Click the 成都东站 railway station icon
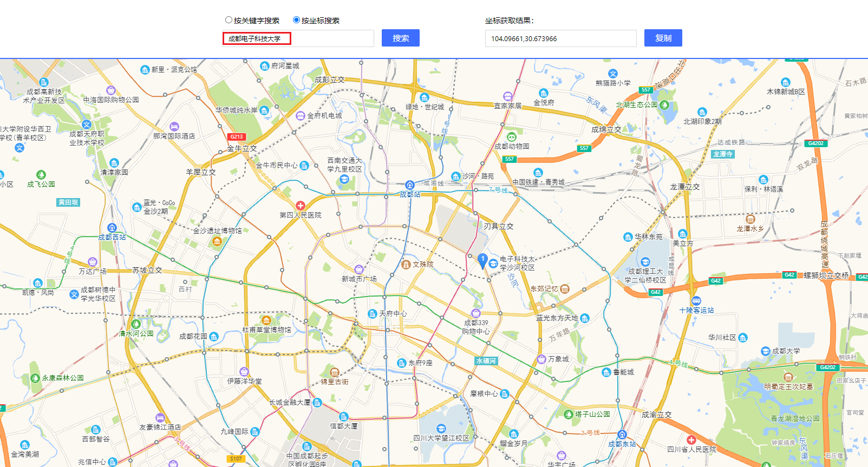 coord(622,435)
